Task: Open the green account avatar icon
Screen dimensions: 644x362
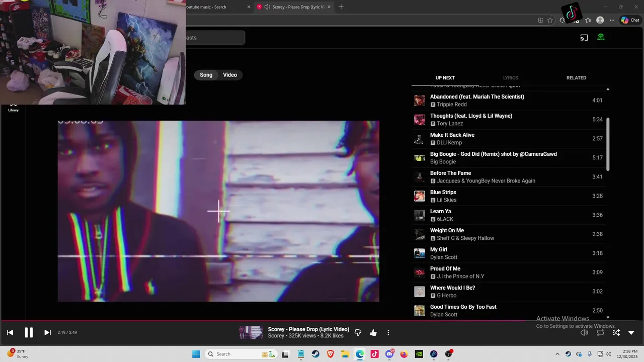Action: [x=601, y=37]
